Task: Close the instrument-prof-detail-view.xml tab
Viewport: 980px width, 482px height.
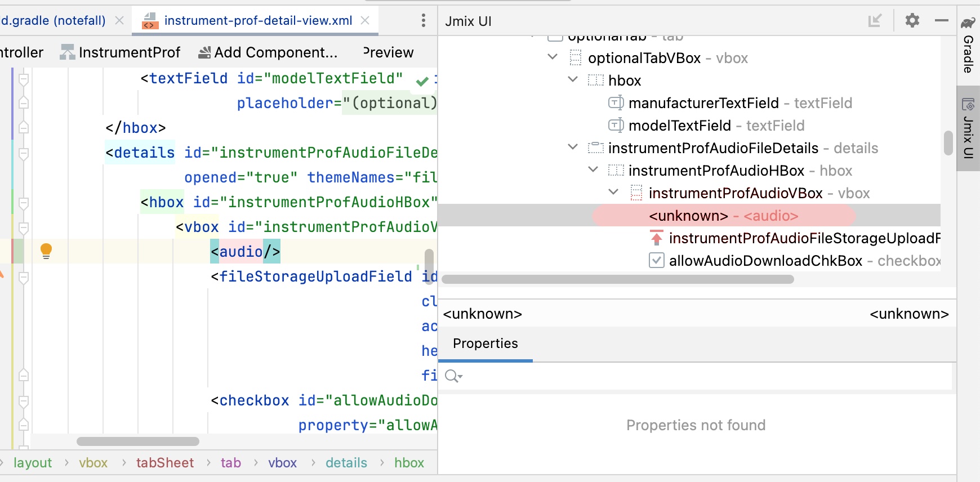Action: click(365, 21)
